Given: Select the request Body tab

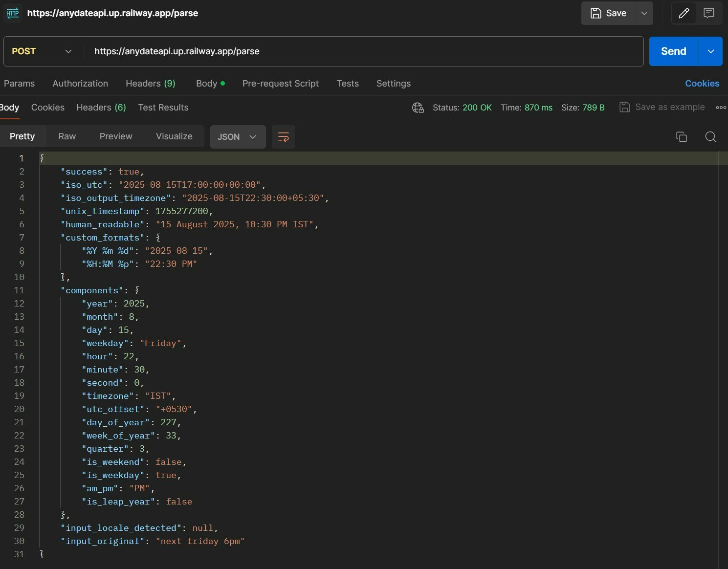Looking at the screenshot, I should (210, 84).
